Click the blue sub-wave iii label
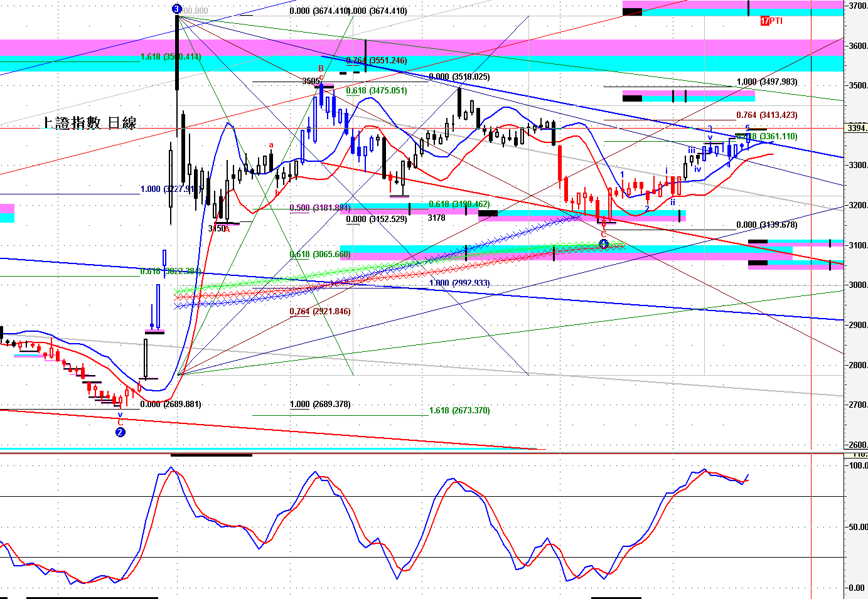Viewport: 868px width, 599px height. (x=691, y=150)
